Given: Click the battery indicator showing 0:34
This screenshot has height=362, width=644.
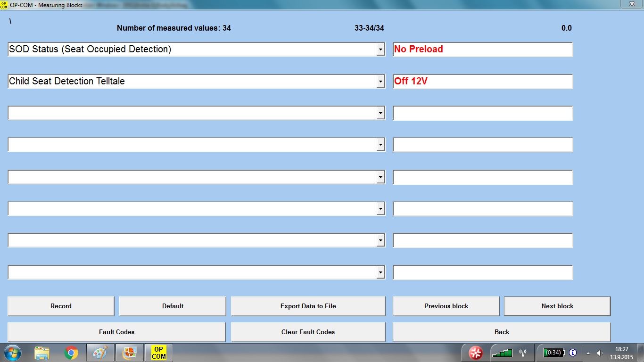Looking at the screenshot, I should pos(553,353).
